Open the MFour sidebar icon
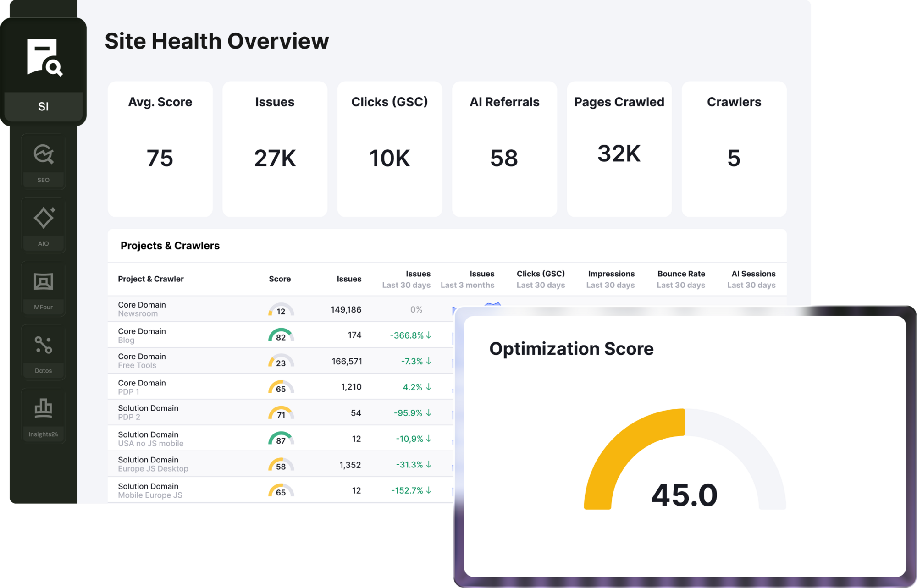The height and width of the screenshot is (588, 917). (x=44, y=281)
